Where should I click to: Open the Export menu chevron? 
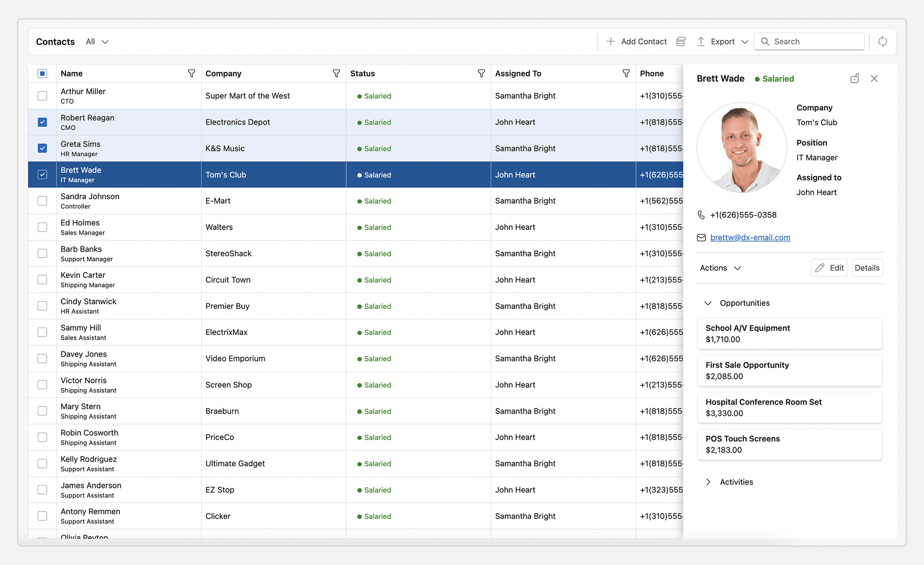pyautogui.click(x=745, y=41)
